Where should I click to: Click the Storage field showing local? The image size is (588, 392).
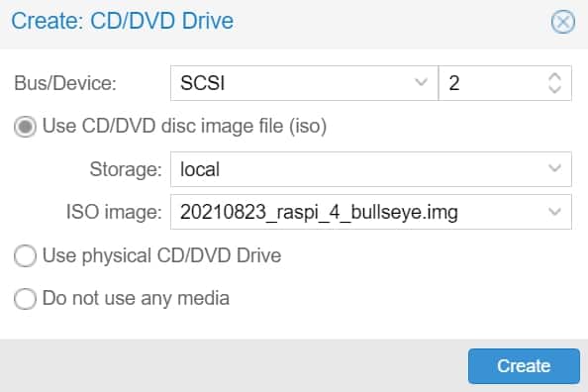coord(371,169)
